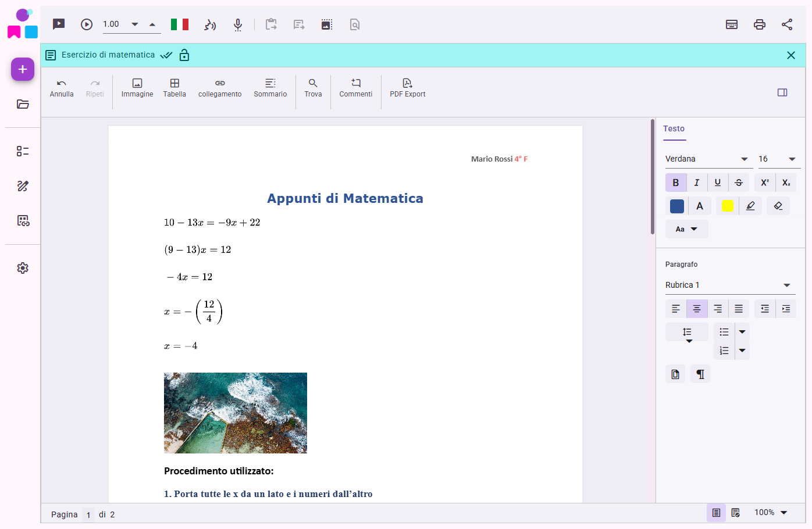The height and width of the screenshot is (529, 812).
Task: Open the image link icon in sidebar
Action: tap(23, 221)
